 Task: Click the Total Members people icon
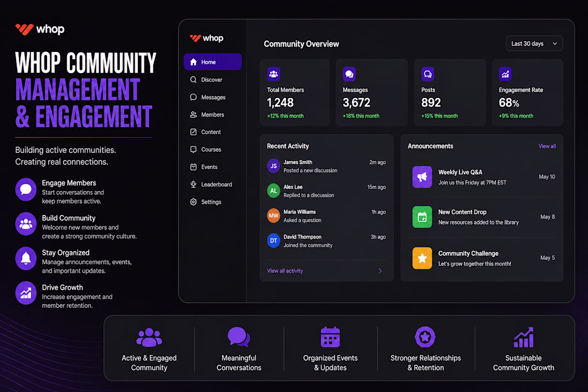[x=274, y=74]
